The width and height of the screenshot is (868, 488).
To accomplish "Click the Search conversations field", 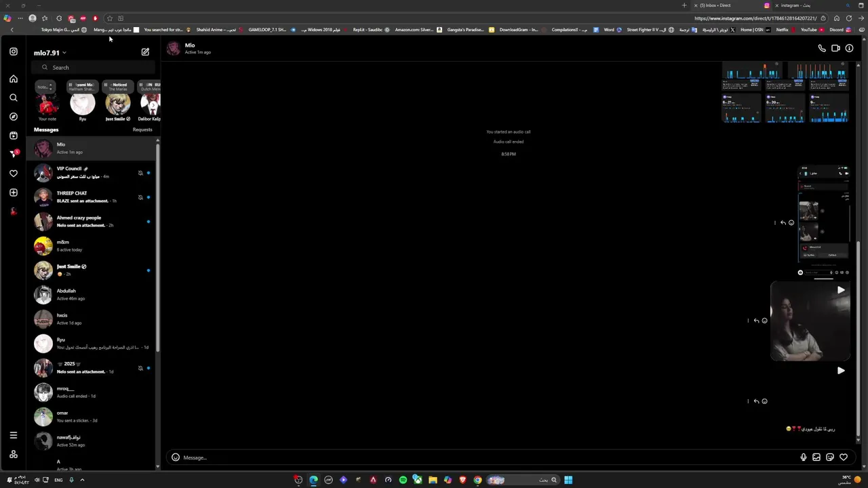I will tap(94, 67).
